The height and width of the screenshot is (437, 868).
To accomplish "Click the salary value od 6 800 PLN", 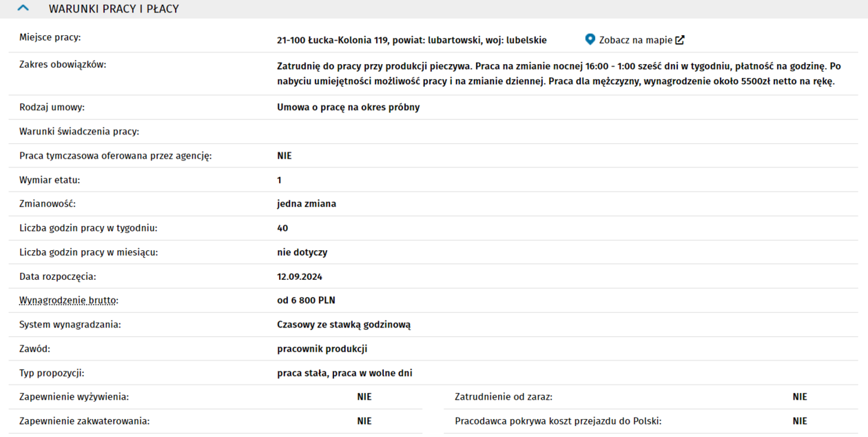I will click(306, 301).
